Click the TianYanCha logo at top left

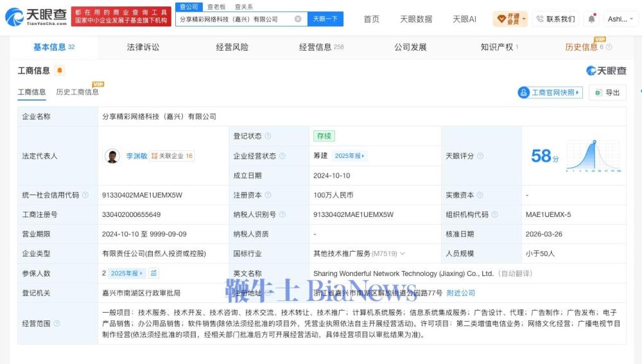click(x=36, y=17)
